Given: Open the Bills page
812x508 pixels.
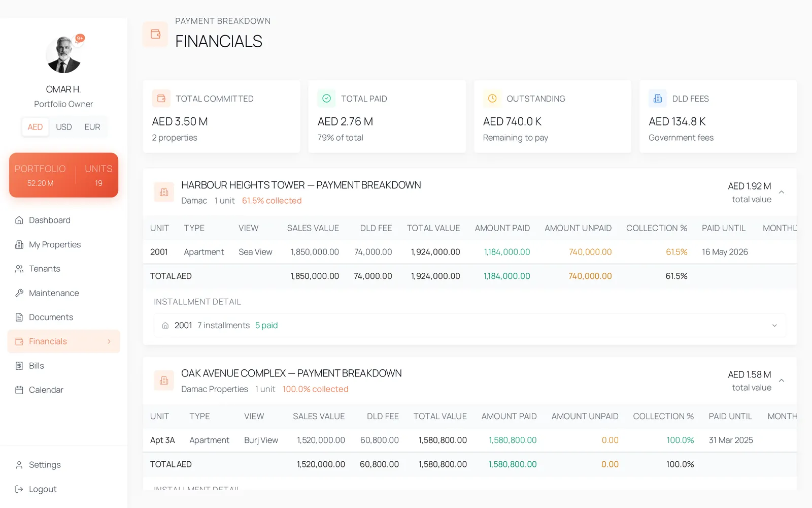Looking at the screenshot, I should [63, 366].
